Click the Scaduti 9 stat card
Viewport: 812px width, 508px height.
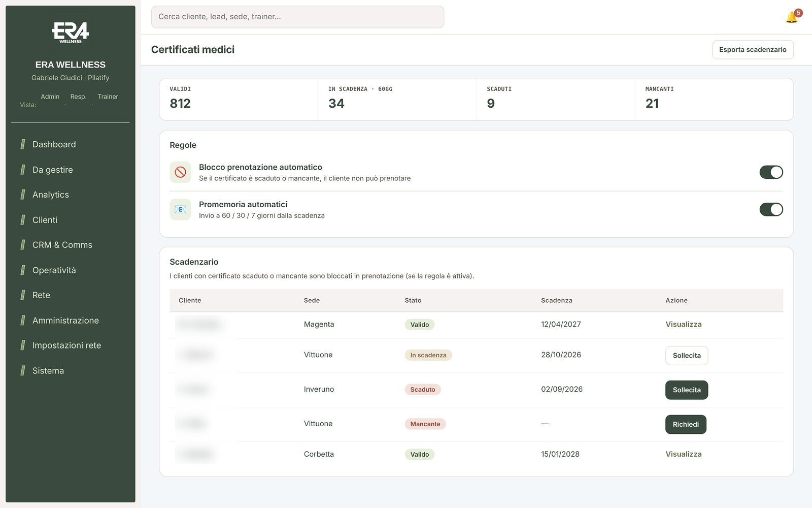click(x=556, y=99)
